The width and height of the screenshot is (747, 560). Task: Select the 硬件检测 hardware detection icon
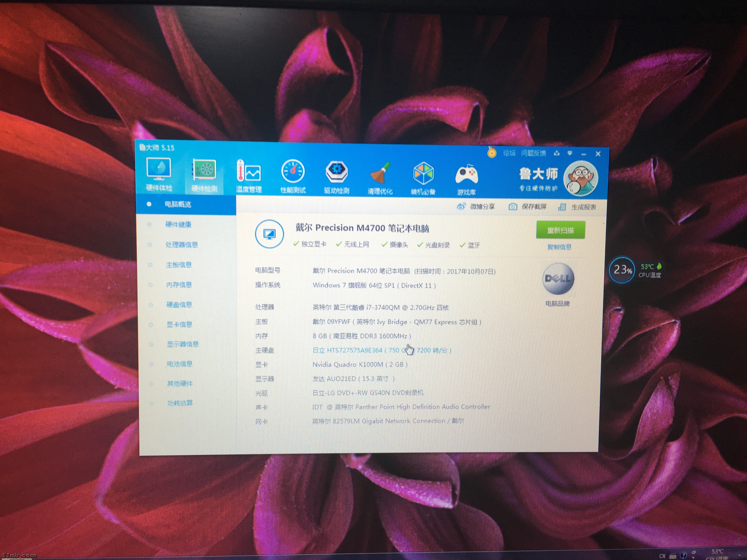[x=204, y=176]
